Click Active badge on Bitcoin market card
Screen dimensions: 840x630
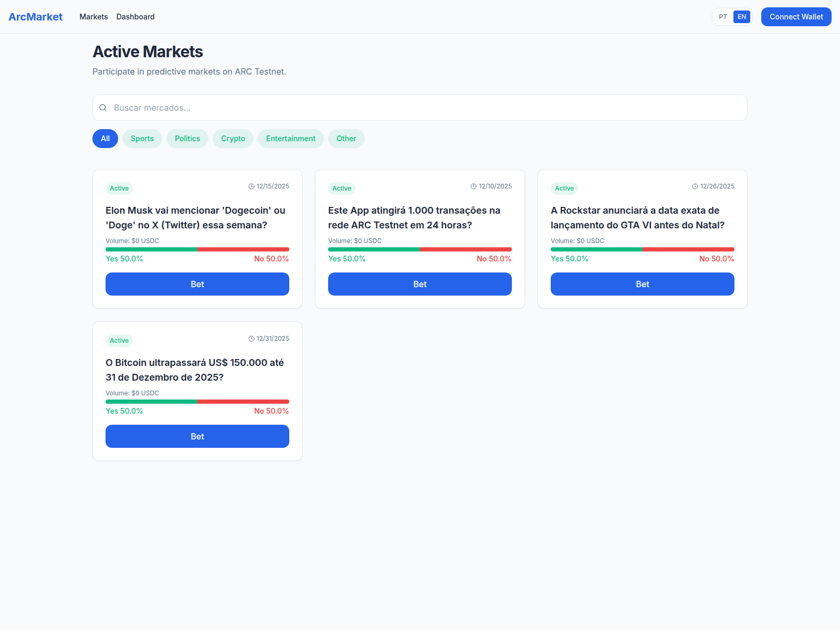pos(119,341)
